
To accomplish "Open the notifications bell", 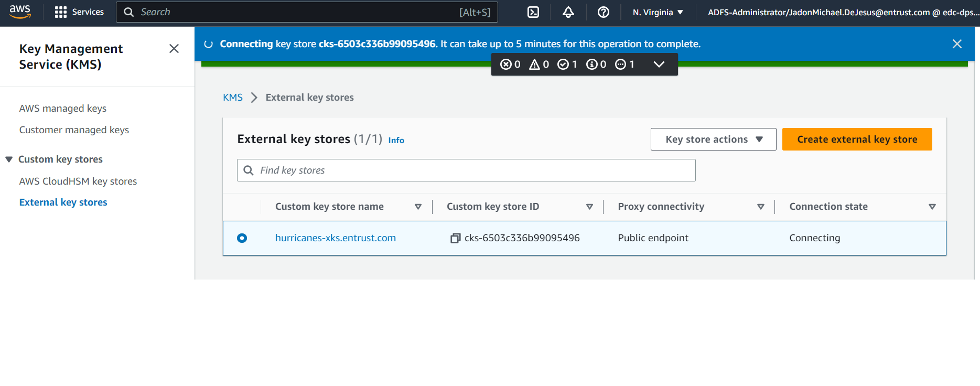I will [568, 12].
